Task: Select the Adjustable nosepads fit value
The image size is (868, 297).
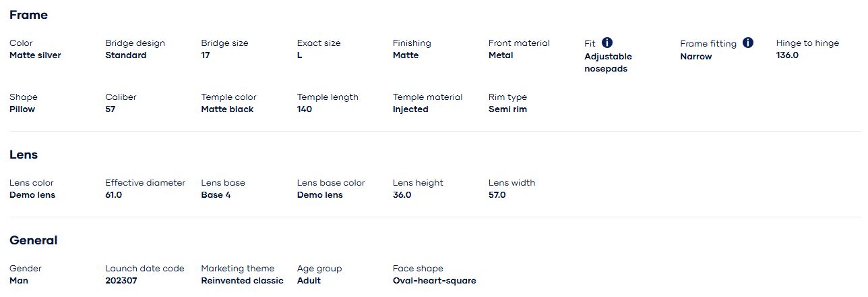Action: coord(608,63)
